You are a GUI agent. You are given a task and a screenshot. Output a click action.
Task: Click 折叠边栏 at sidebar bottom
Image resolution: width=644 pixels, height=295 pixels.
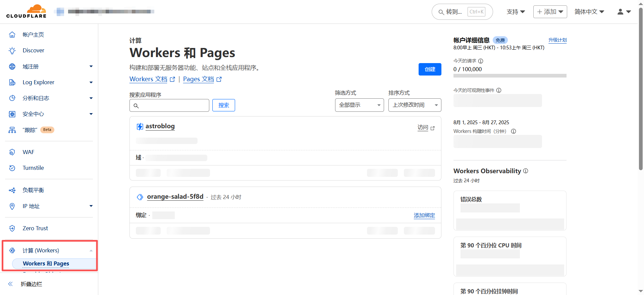[x=31, y=284]
